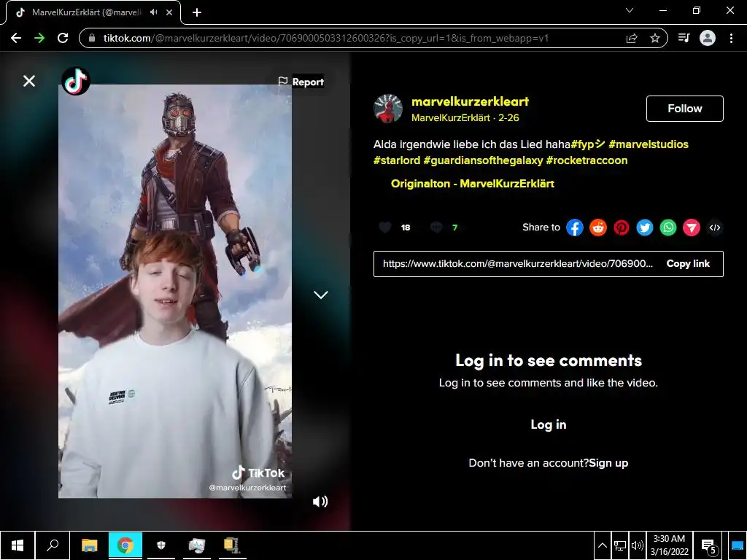Open notification center with 5 alerts

point(708,546)
